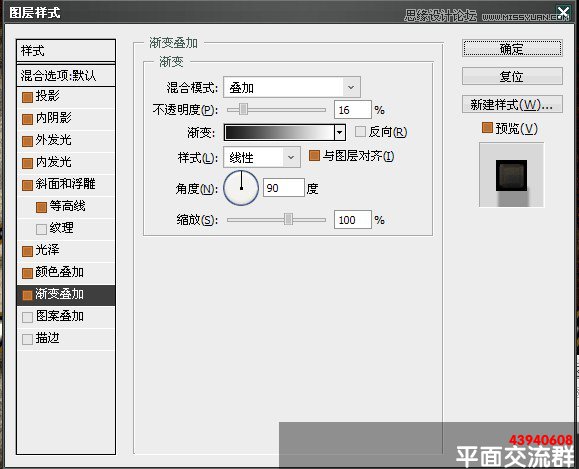Click the 确定 (OK) button
This screenshot has height=469, width=579.
512,48
